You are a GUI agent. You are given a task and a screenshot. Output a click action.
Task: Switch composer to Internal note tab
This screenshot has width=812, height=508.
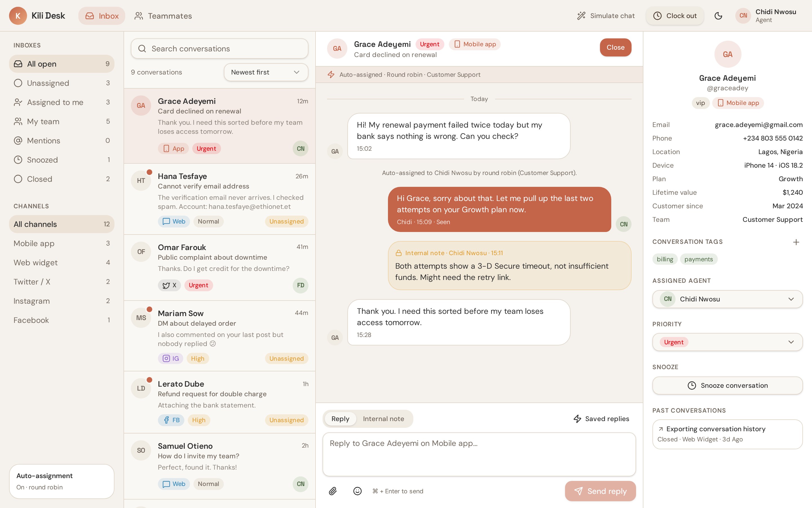pyautogui.click(x=383, y=419)
